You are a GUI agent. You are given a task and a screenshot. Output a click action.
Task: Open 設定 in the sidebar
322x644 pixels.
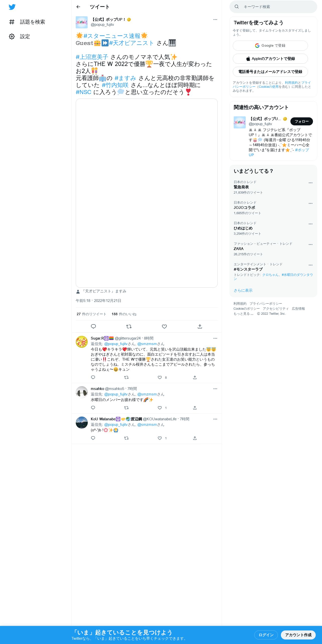click(20, 36)
